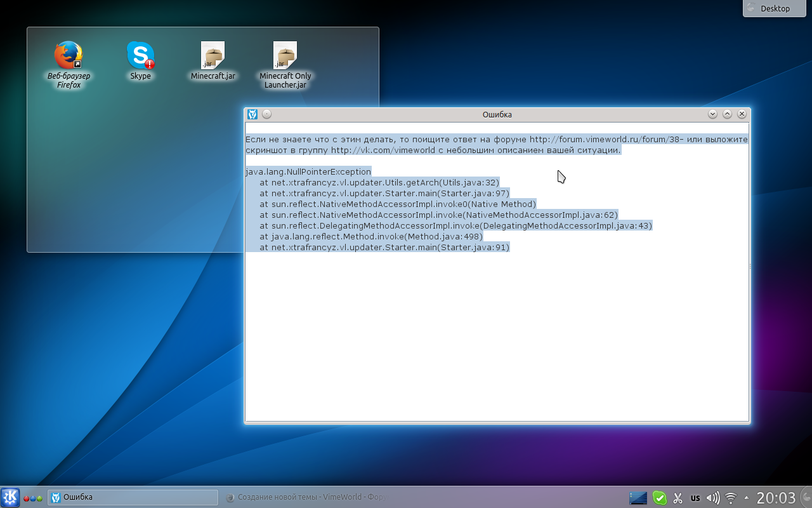Screen dimensions: 812x508
Task: Launch Skype from the desktop icon
Action: click(140, 56)
